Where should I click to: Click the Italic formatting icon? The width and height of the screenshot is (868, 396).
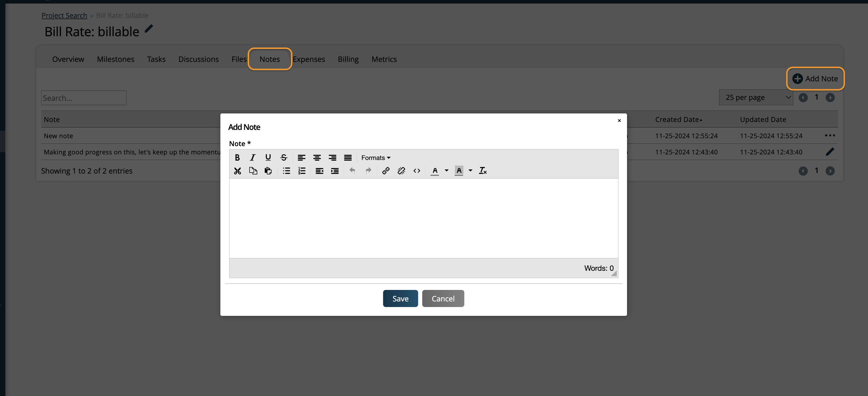tap(252, 157)
